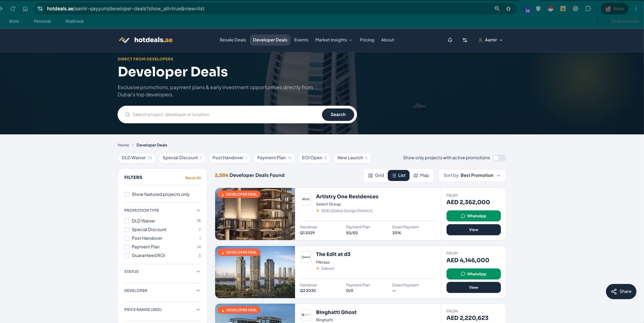Select the DLD Waiver 78 quick filter chip

pyautogui.click(x=137, y=158)
